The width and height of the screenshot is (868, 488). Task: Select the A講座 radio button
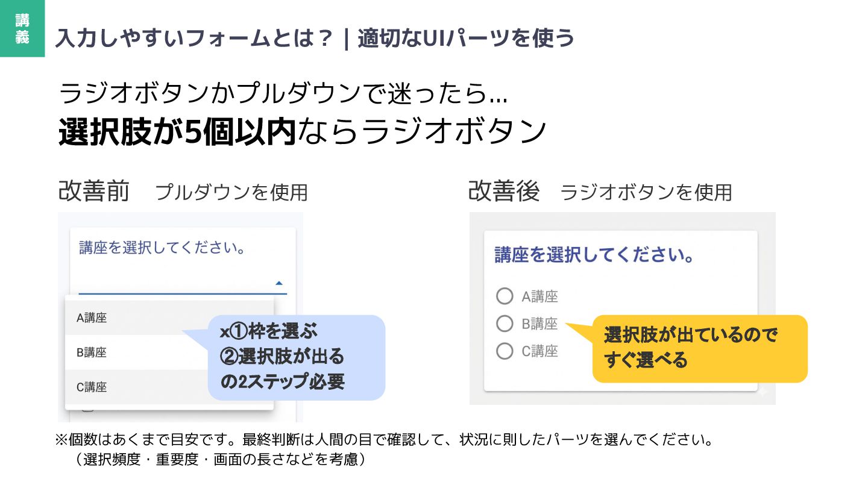505,296
